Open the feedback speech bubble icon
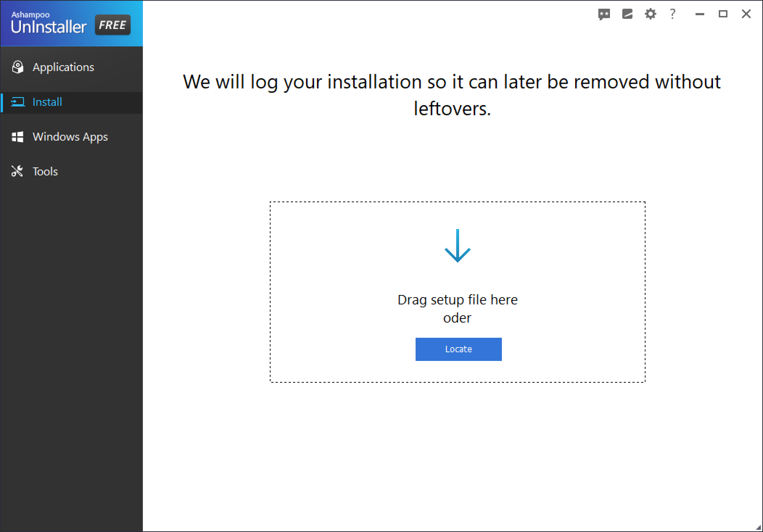This screenshot has height=532, width=763. click(604, 14)
